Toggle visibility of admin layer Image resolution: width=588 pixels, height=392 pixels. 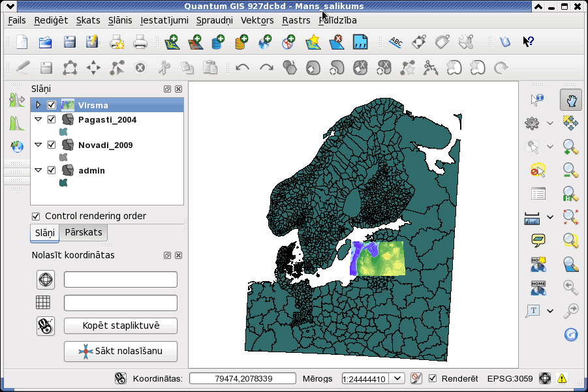[52, 170]
